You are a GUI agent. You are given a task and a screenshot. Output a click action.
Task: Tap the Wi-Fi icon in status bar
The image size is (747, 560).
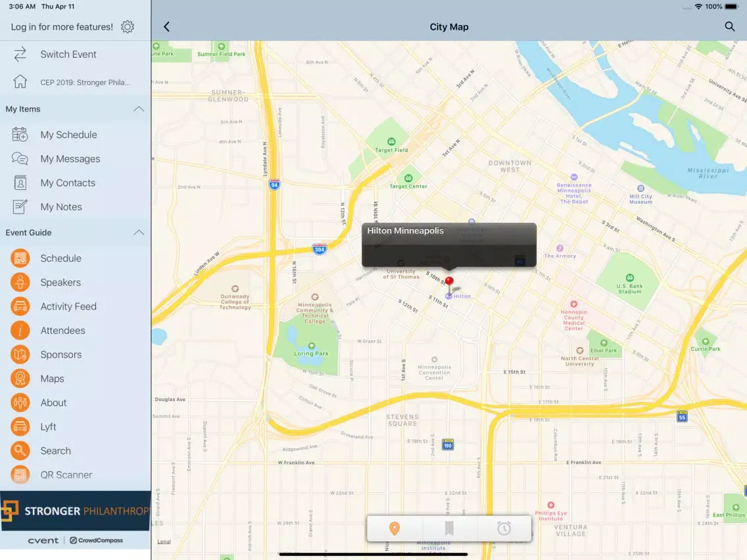click(698, 7)
